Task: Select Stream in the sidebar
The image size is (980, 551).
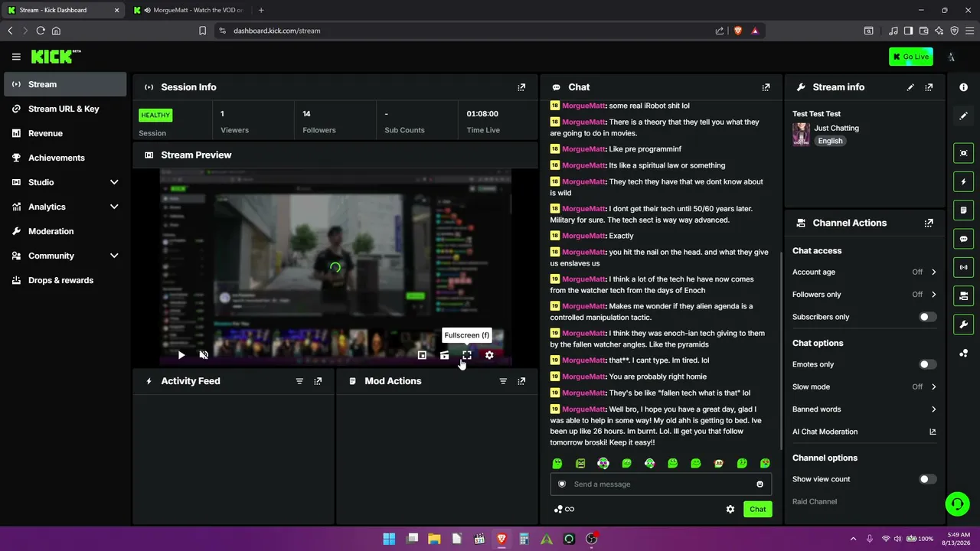Action: (65, 84)
